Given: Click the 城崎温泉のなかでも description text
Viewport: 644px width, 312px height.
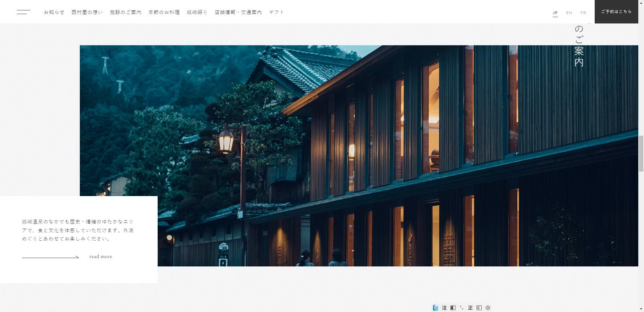Looking at the screenshot, I should 78,230.
